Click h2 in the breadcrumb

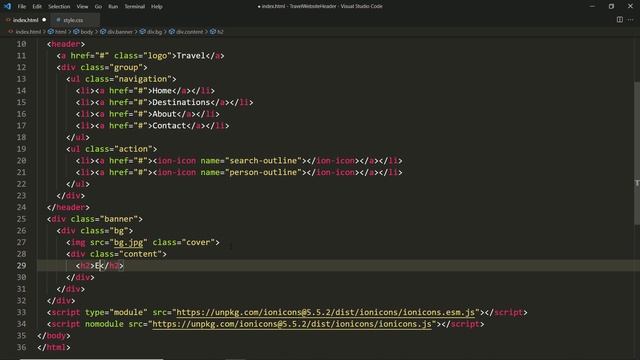coord(220,31)
